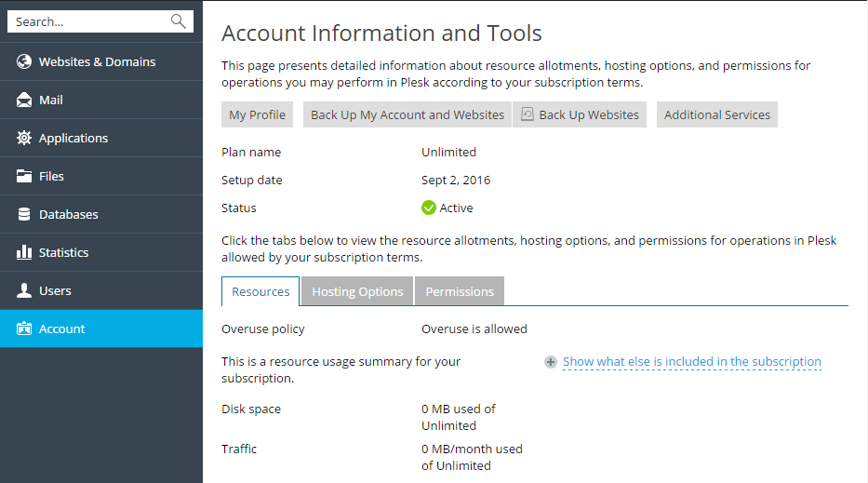Click the Applications gear icon
The image size is (868, 483).
(x=24, y=139)
